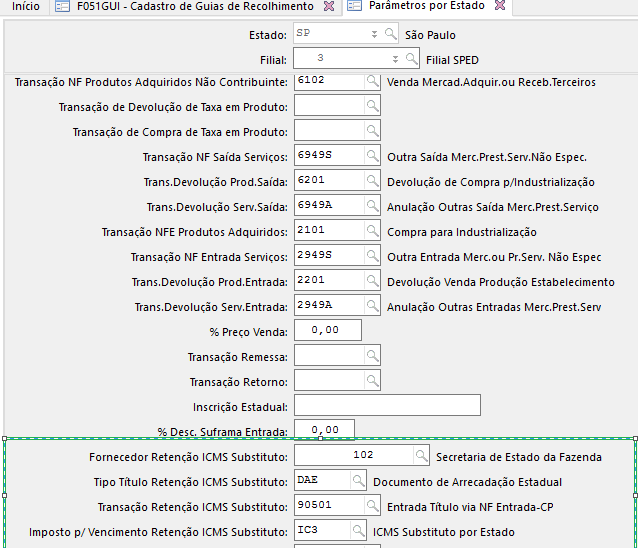638x548 pixels.
Task: Search Transação Retenção ICMS Substituto
Action: [x=372, y=506]
